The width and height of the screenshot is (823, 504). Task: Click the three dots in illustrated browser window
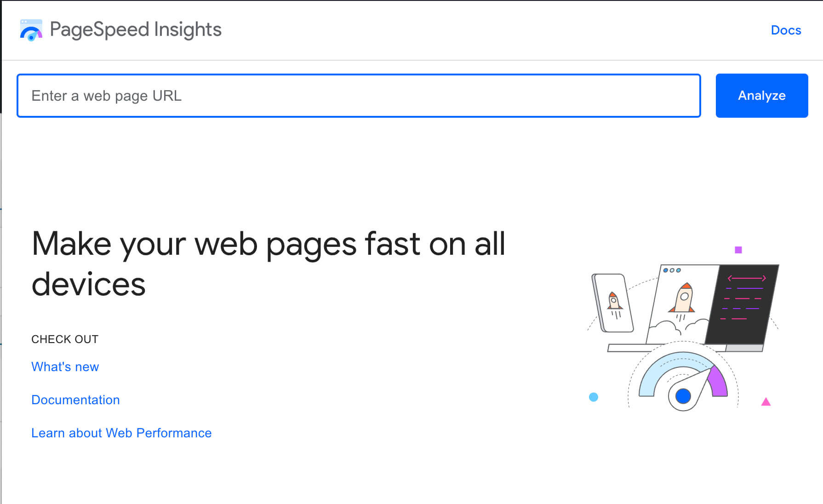[672, 270]
